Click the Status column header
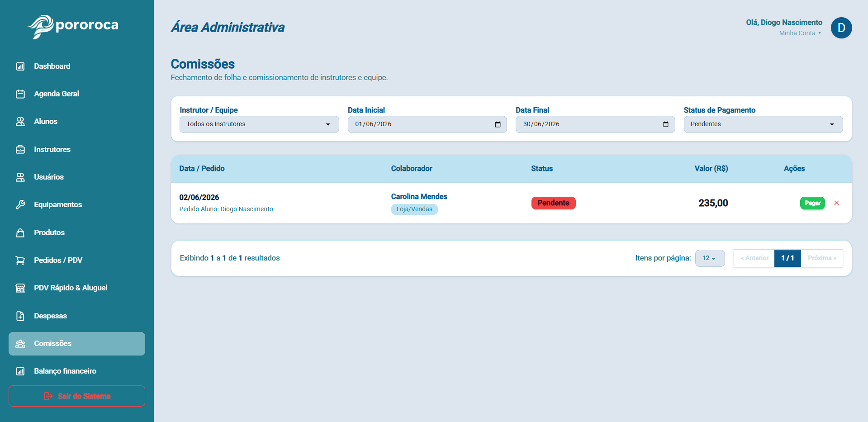This screenshot has width=868, height=422. coord(542,169)
